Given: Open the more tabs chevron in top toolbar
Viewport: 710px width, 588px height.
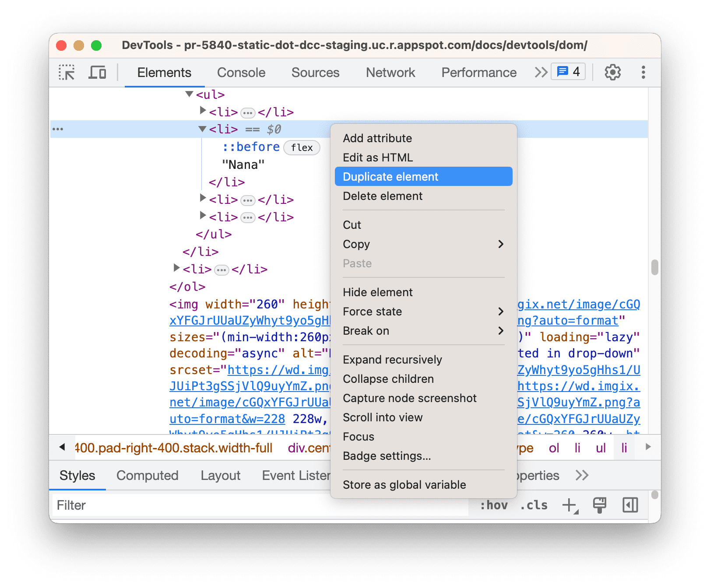Looking at the screenshot, I should pos(541,72).
